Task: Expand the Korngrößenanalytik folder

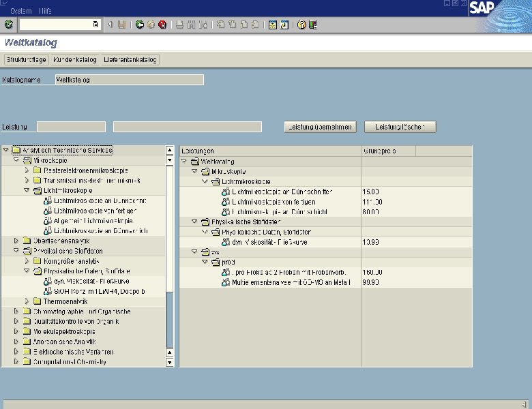Action: (x=27, y=261)
